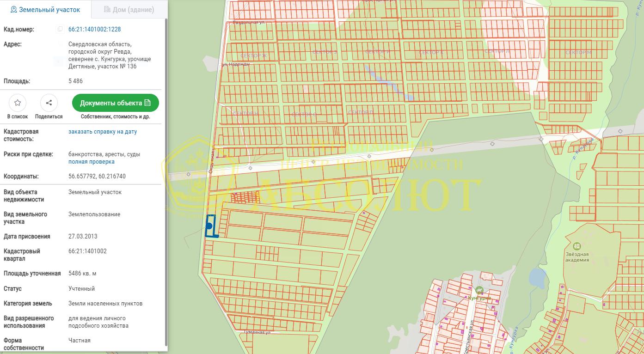
Task: Click the В список label
Action: [x=18, y=117]
